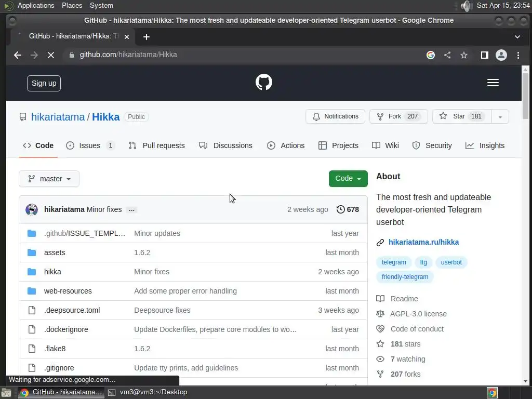Viewport: 532px width, 399px height.
Task: Click the Fork 207 button
Action: 398,116
